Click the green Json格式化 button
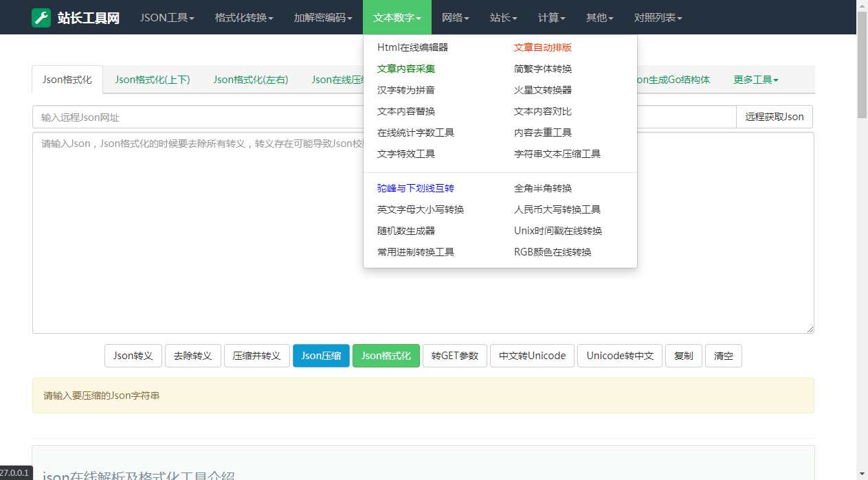This screenshot has height=480, width=868. click(386, 356)
